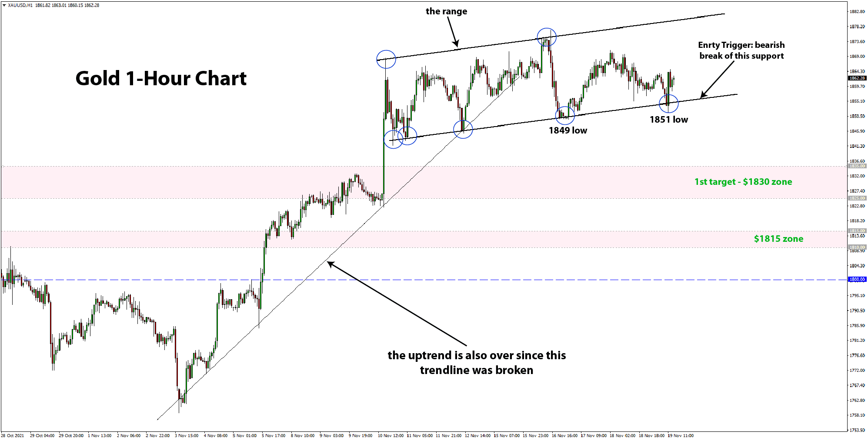868x441 pixels.
Task: Click 1855.10 on the price axis
Action: coord(857,101)
